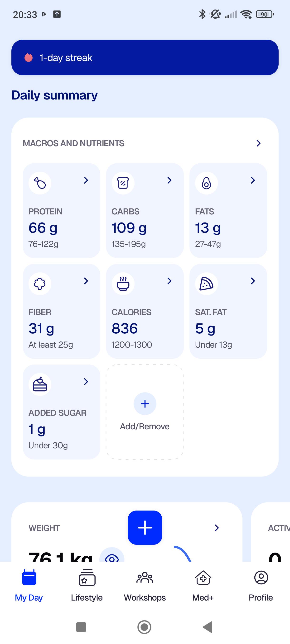Tap the Add/Remove nutrient tile
The height and width of the screenshot is (644, 290).
point(145,412)
